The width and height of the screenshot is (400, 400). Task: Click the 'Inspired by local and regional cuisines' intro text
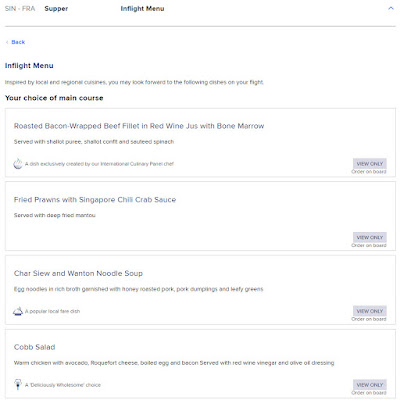tap(134, 82)
